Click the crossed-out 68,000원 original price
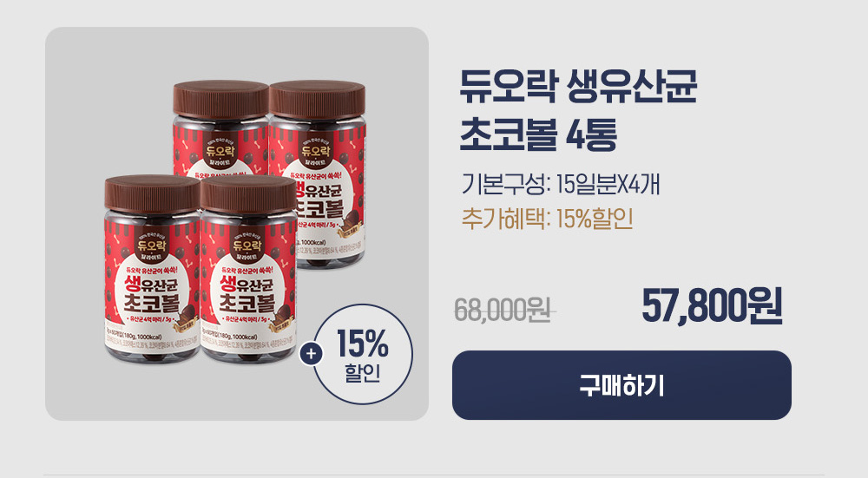This screenshot has width=868, height=478. coord(503,310)
